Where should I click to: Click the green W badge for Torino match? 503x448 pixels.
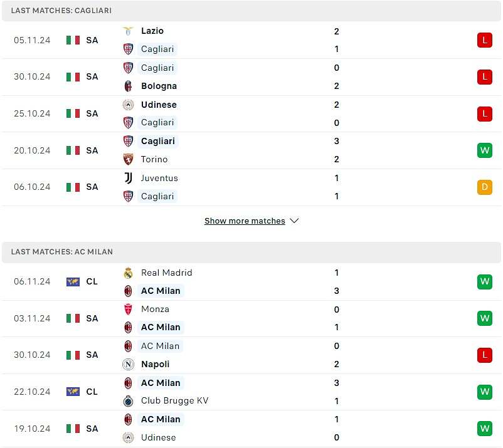tap(484, 150)
